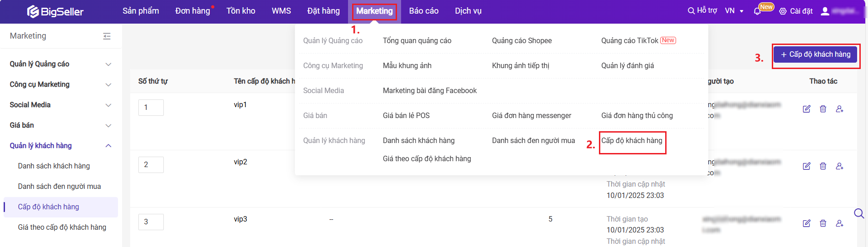Open Hỗ trợ support link
868x247 pixels.
coord(702,10)
